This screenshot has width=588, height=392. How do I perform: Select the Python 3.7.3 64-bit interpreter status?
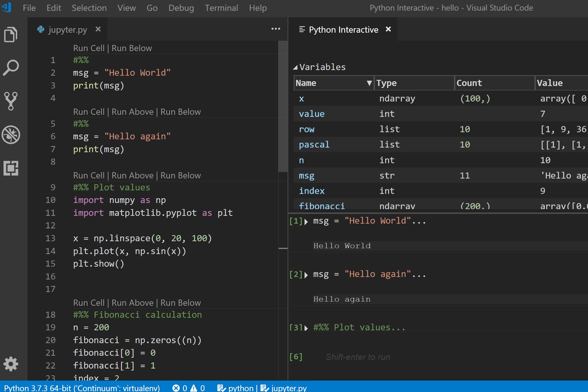[82, 388]
